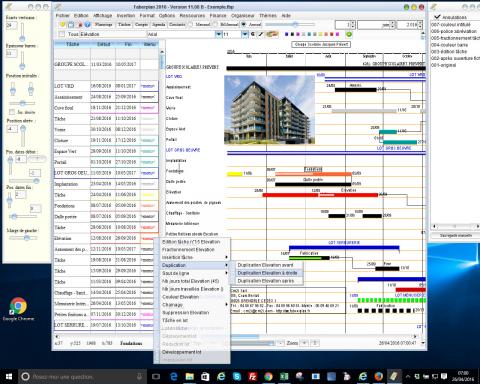Viewport: 480px width, 384px height.
Task: Open Firefox from the taskbar
Action: pos(378,377)
